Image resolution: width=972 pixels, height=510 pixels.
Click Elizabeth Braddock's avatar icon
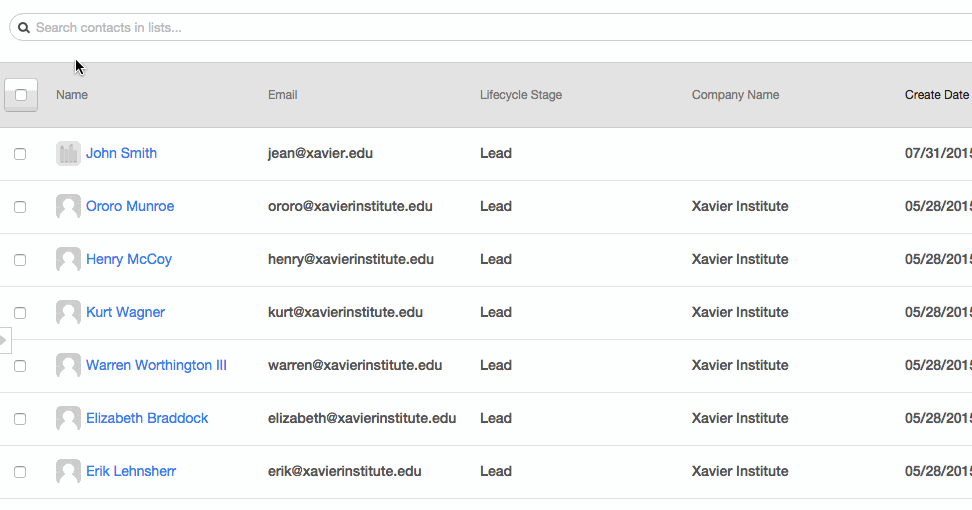[68, 418]
